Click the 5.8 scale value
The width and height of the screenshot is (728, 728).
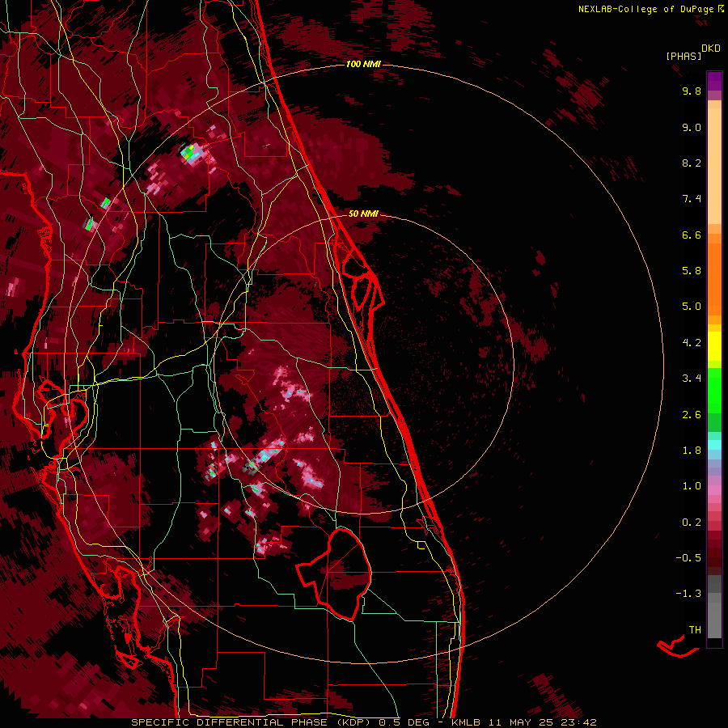coord(692,271)
